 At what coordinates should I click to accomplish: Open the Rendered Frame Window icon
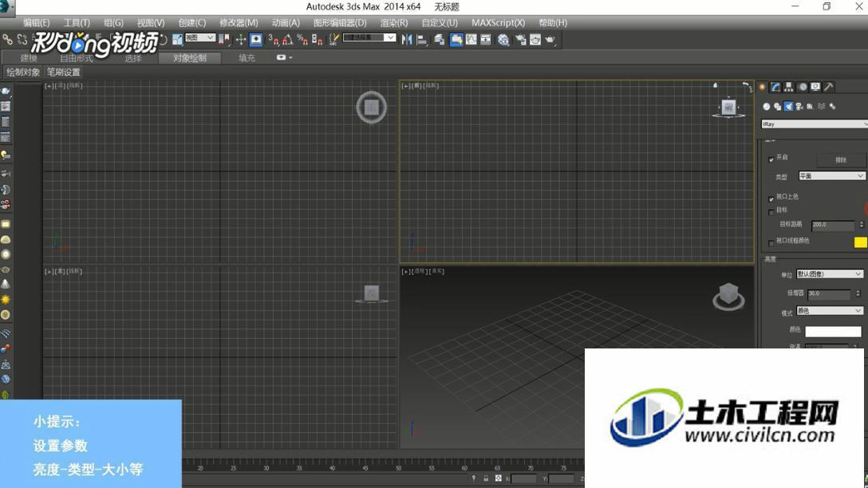(x=535, y=39)
